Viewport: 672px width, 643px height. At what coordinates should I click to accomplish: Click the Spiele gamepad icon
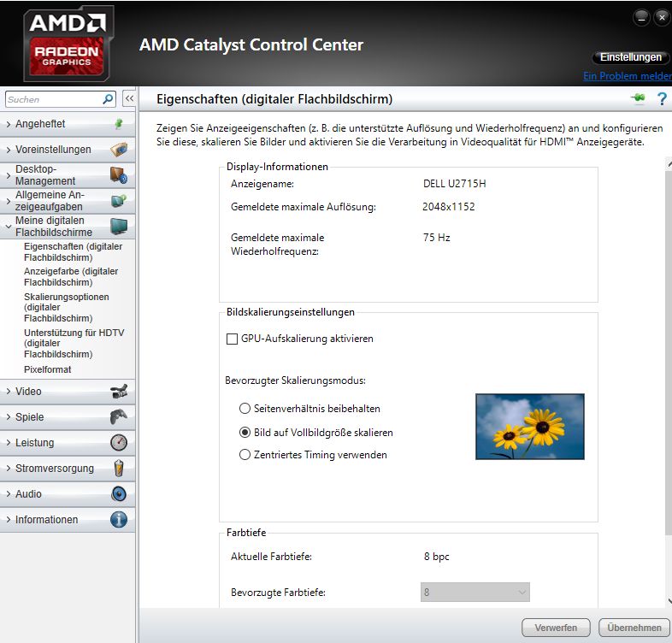click(x=119, y=416)
